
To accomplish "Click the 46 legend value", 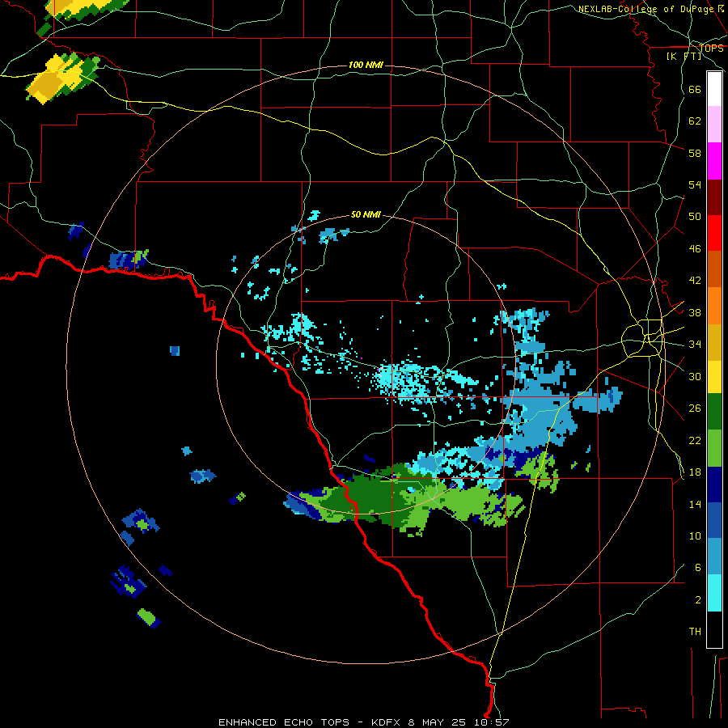I will (x=695, y=249).
